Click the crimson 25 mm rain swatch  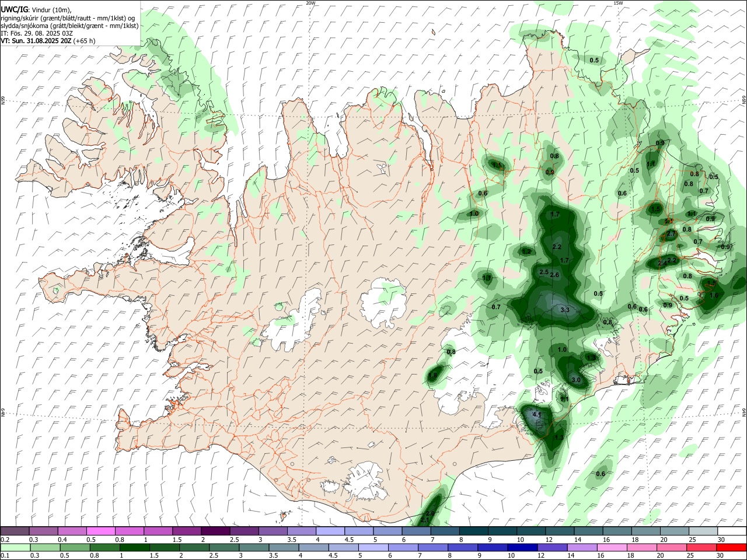pyautogui.click(x=703, y=547)
